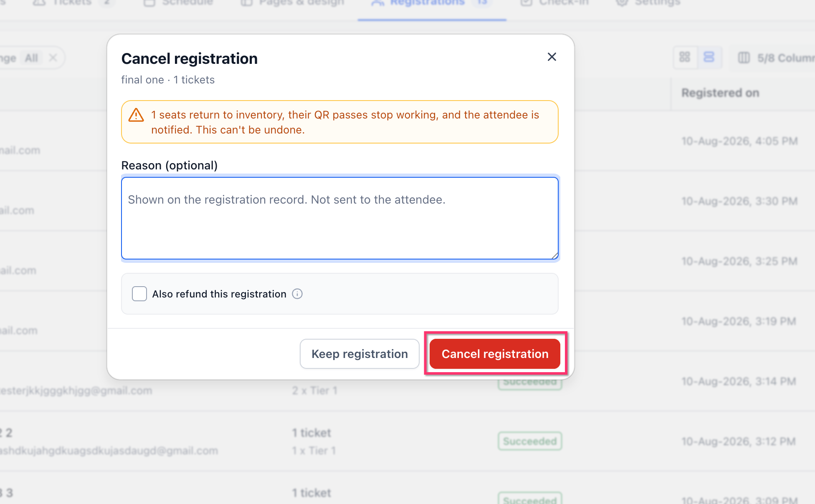Confirm with red Cancel registration button
The height and width of the screenshot is (504, 815).
(x=495, y=354)
